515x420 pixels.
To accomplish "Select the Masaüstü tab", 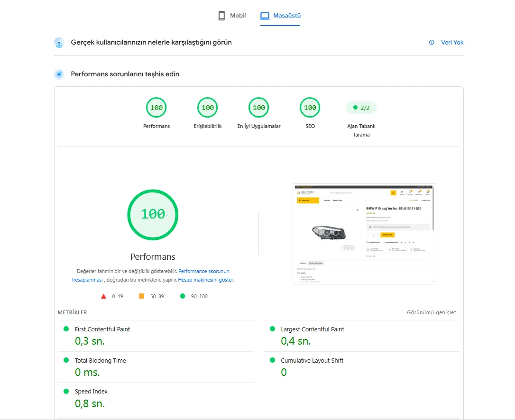I will tap(280, 16).
